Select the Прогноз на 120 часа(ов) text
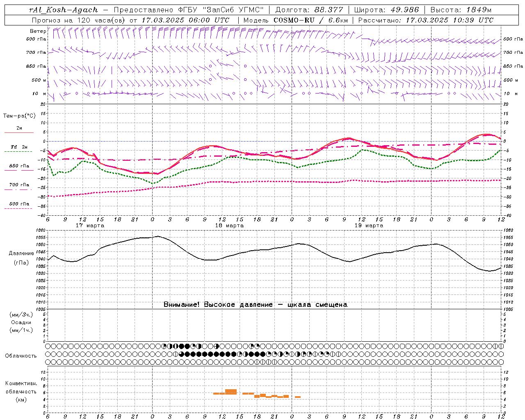Viewport: 525px width, 420px height. point(79,20)
